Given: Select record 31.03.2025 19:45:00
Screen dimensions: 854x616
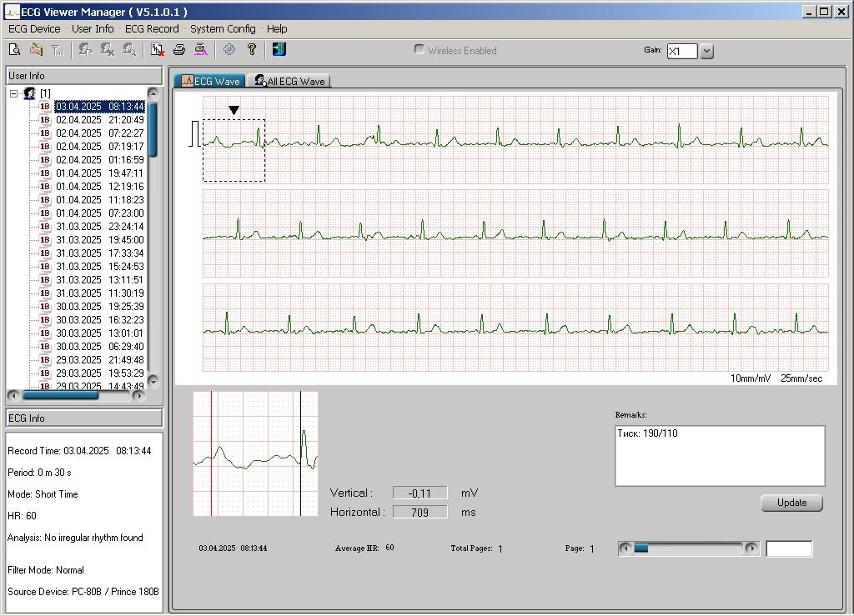Looking at the screenshot, I should pos(100,240).
